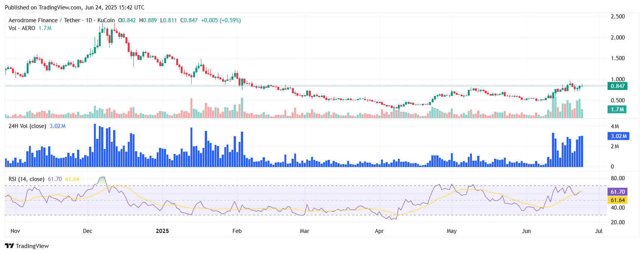The image size is (644, 254).
Task: Select the 1D interval label
Action: point(89,20)
